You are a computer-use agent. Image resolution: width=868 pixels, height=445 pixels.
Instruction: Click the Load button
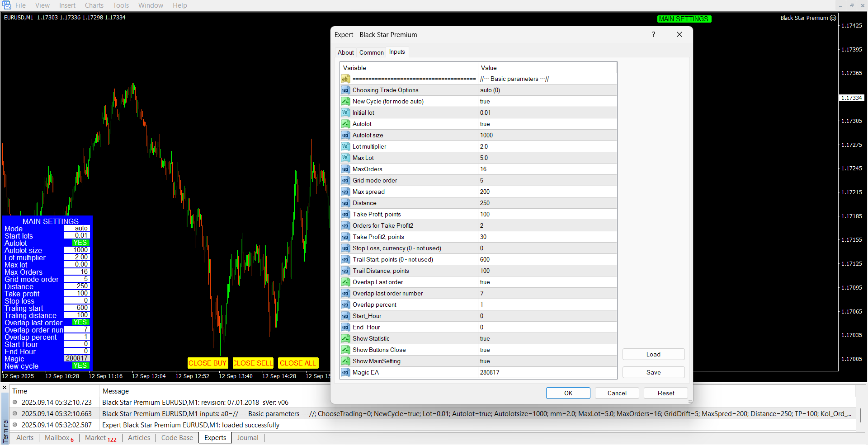(x=653, y=355)
